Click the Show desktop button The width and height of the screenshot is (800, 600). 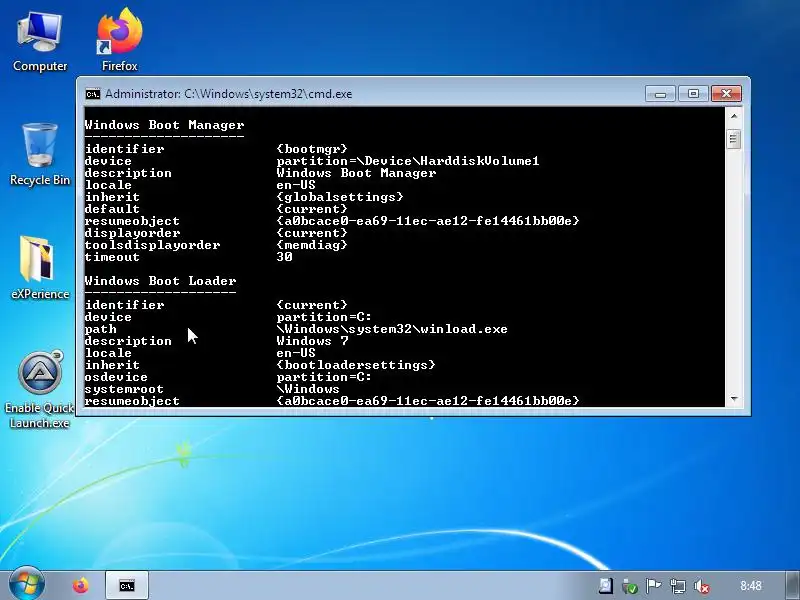[x=792, y=585]
